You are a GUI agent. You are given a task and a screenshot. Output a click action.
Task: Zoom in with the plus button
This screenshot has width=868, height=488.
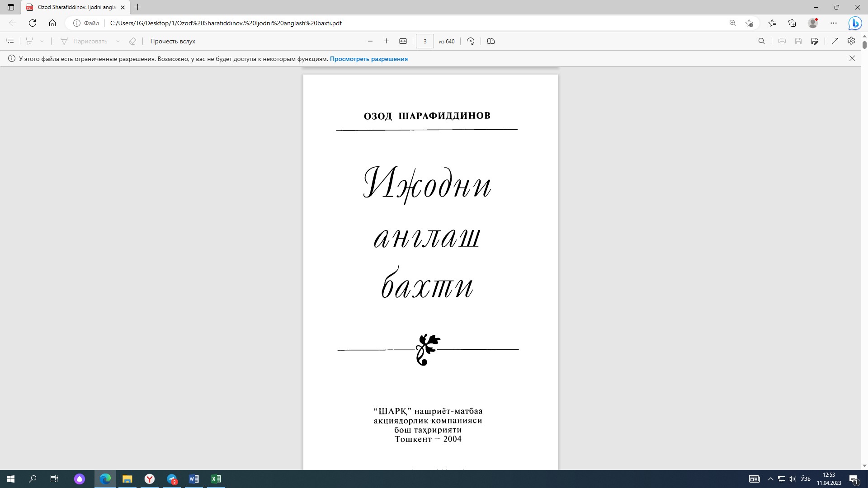[x=387, y=41]
